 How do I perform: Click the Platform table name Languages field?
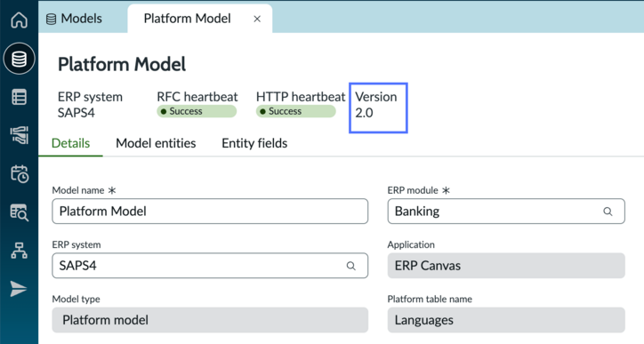(506, 320)
